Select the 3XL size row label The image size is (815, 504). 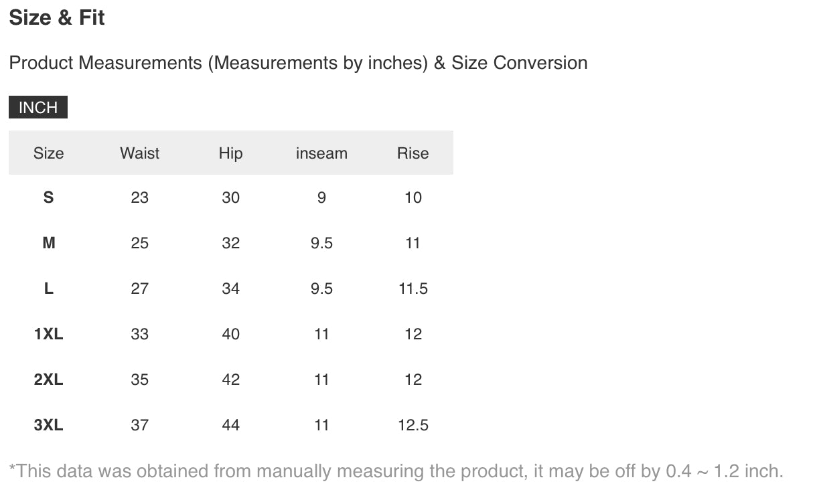48,425
